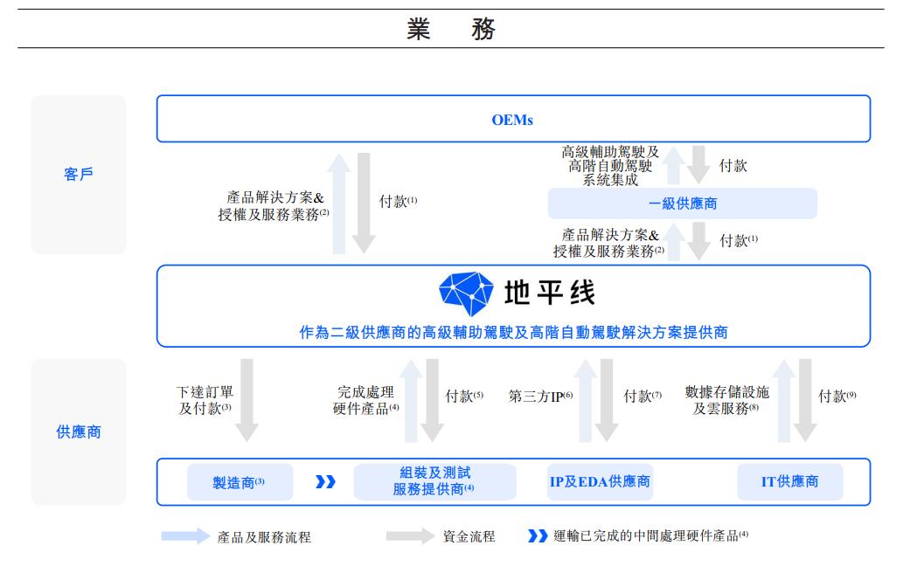The image size is (924, 573).
Task: Click the 第三方IP label
Action: [x=540, y=397]
